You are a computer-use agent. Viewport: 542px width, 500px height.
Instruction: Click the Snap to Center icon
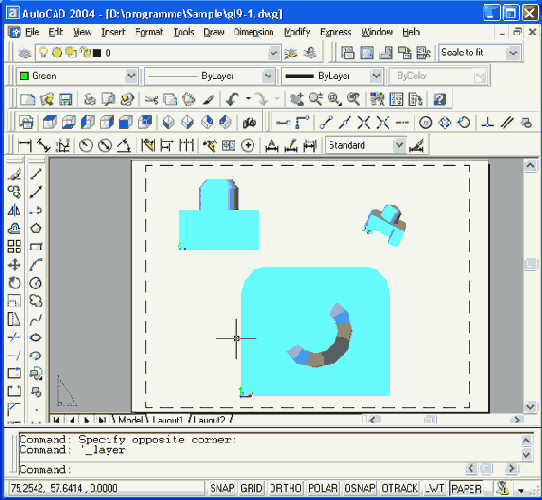(x=426, y=122)
